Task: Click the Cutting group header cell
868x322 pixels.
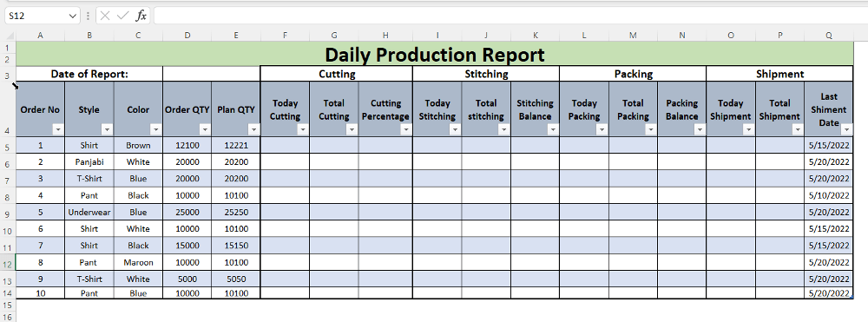Action: [x=337, y=74]
